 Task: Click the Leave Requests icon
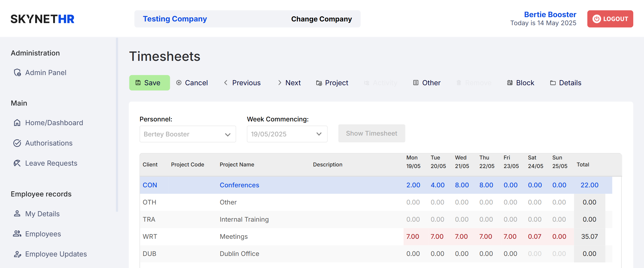point(17,163)
